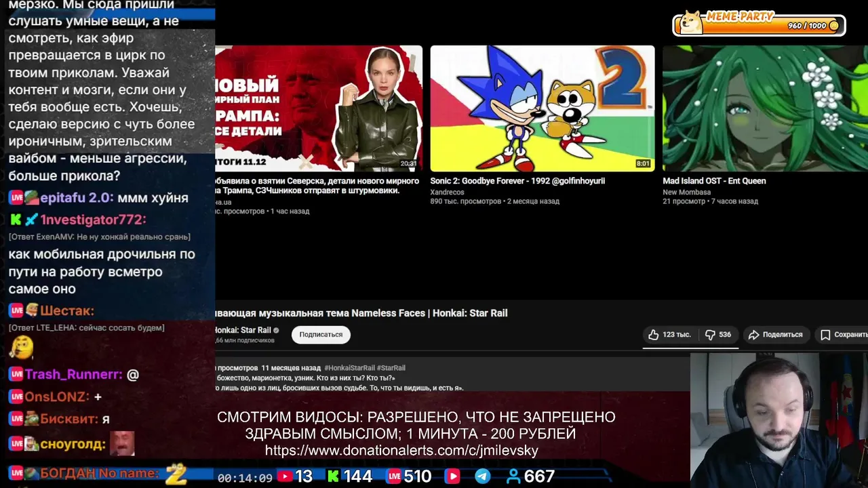Click chat username сноуголд

73,444
